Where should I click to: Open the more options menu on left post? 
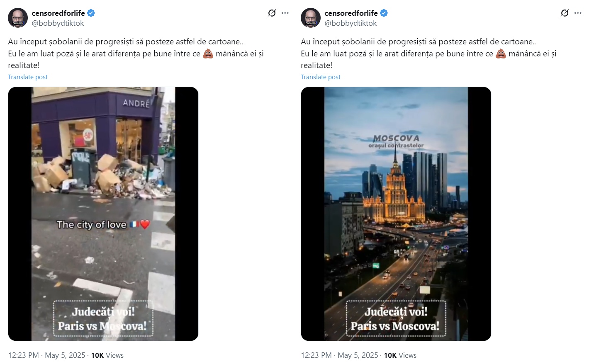pos(285,13)
